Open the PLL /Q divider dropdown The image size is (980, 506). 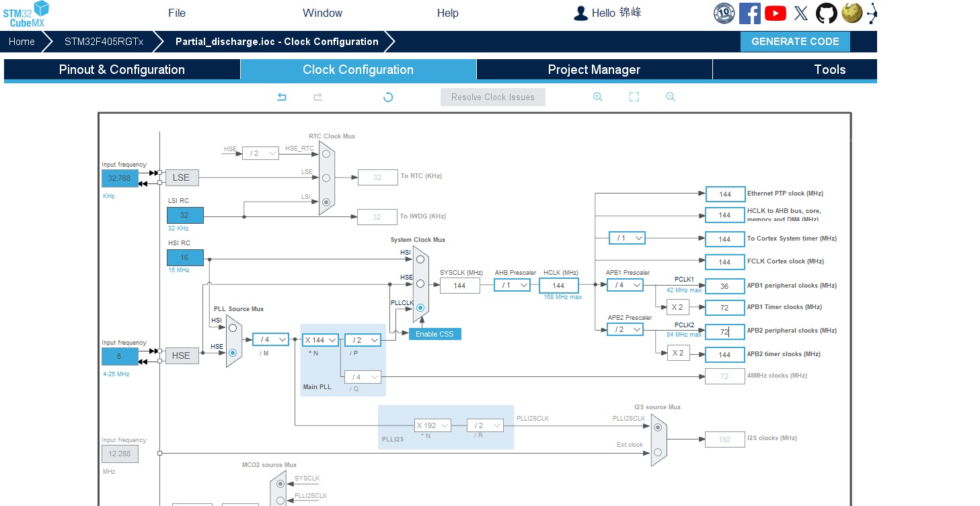click(x=363, y=377)
